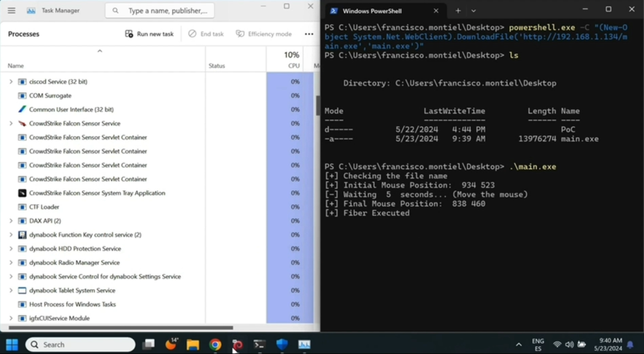Expand the igfxCUIService Module group
Screen dimensions: 644x354
point(11,318)
